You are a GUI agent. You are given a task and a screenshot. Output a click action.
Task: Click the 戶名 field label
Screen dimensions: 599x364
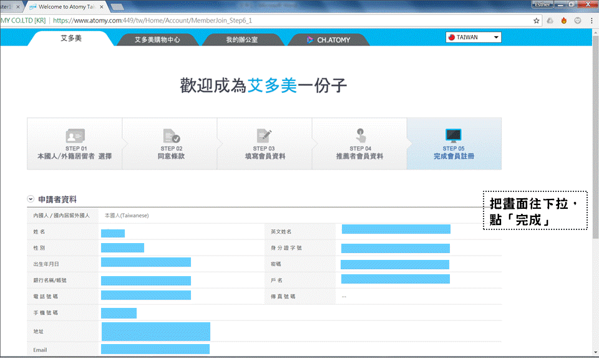(276, 280)
